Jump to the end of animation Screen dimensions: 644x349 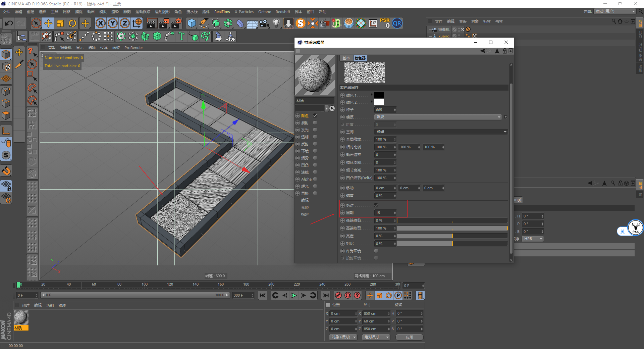click(325, 295)
